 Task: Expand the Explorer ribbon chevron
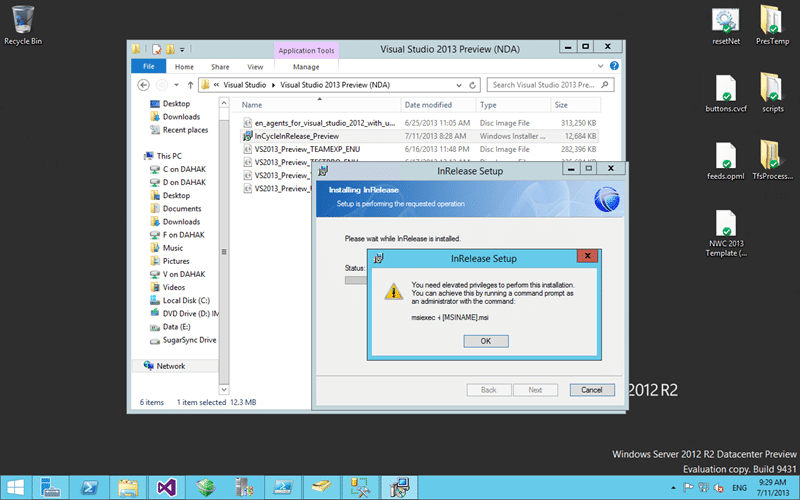[601, 66]
